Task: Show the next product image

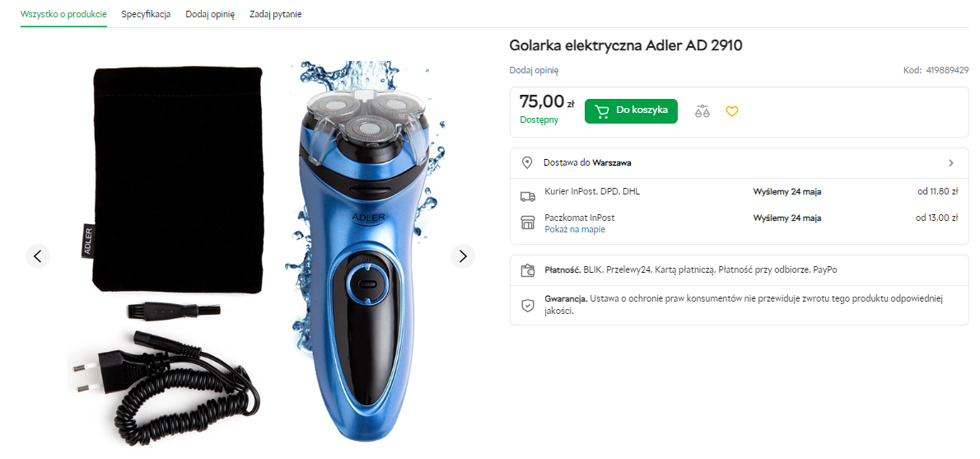Action: tap(463, 256)
